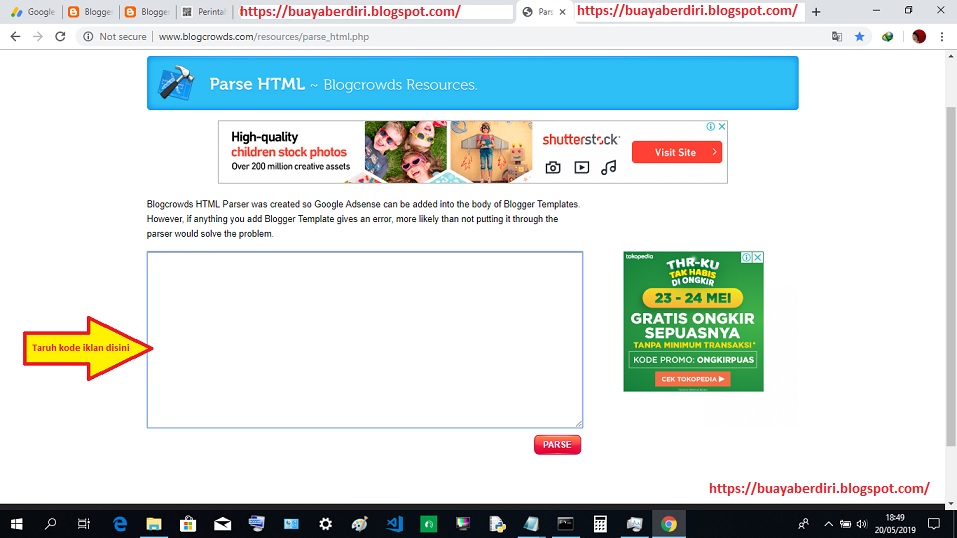Show hidden system tray icons
The image size is (957, 538).
828,524
